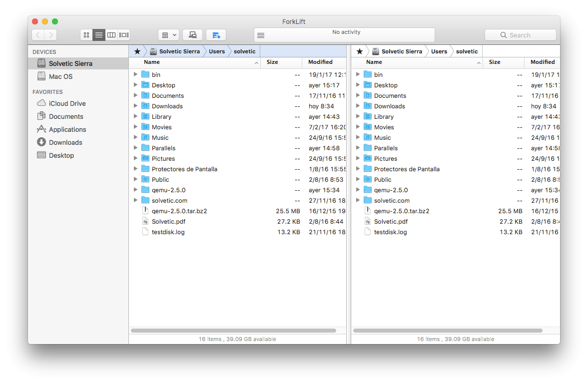
Task: Click solvetic breadcrumb in right pane
Action: click(x=467, y=51)
